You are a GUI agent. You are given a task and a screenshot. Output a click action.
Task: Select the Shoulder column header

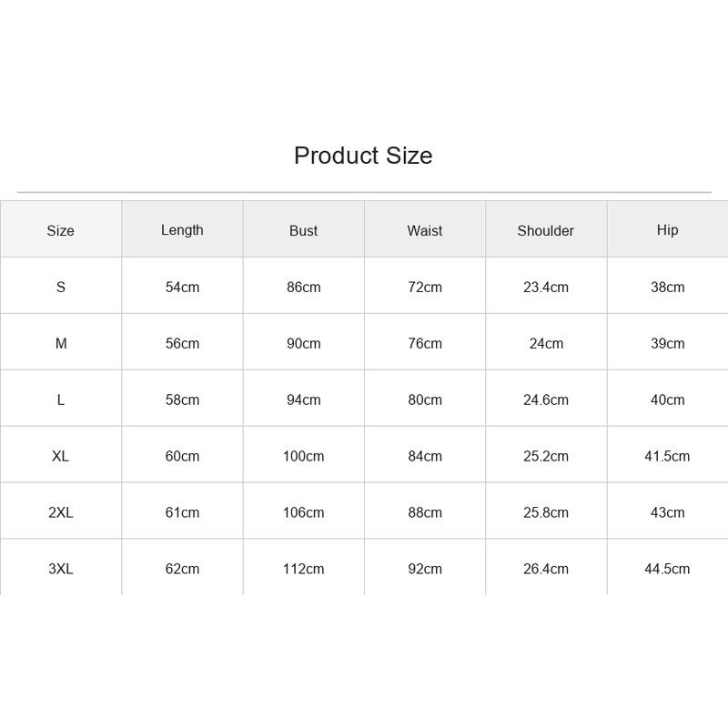pos(545,231)
